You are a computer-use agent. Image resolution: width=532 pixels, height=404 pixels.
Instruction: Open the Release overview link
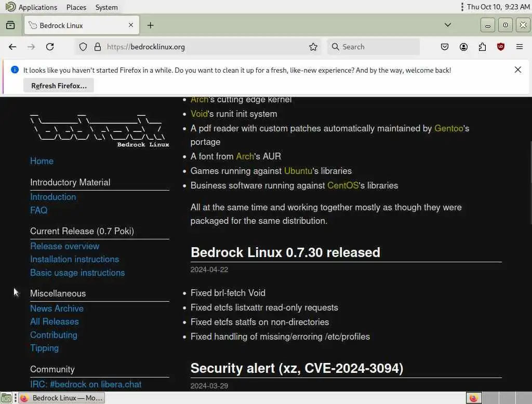65,246
